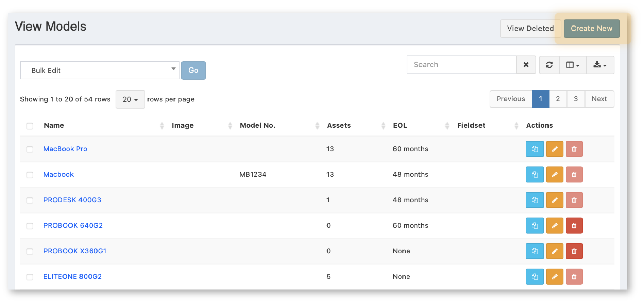Check the select-all checkbox in header
This screenshot has width=644, height=303.
coord(30,126)
